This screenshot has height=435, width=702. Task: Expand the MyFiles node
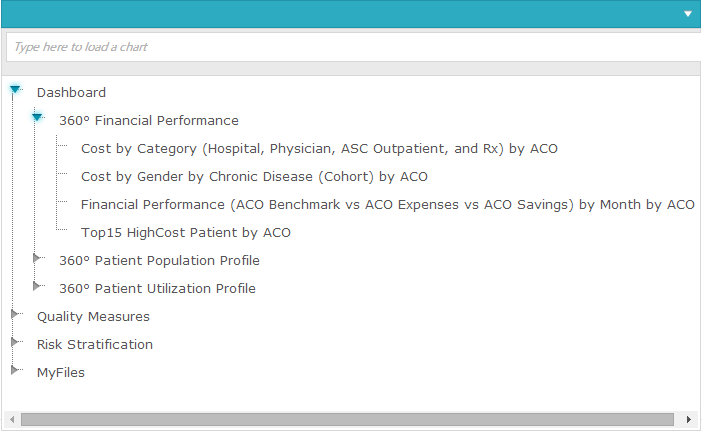pos(15,371)
